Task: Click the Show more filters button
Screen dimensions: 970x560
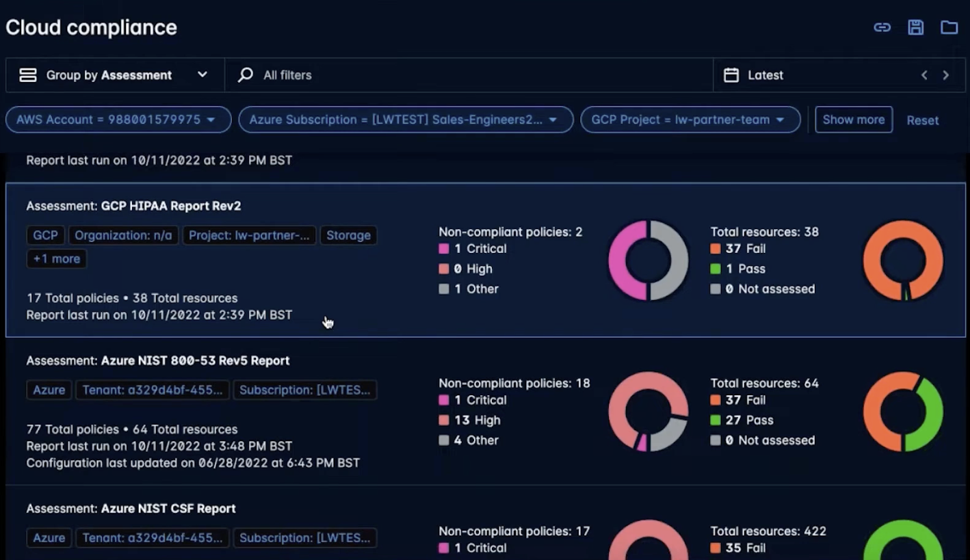Action: point(854,120)
